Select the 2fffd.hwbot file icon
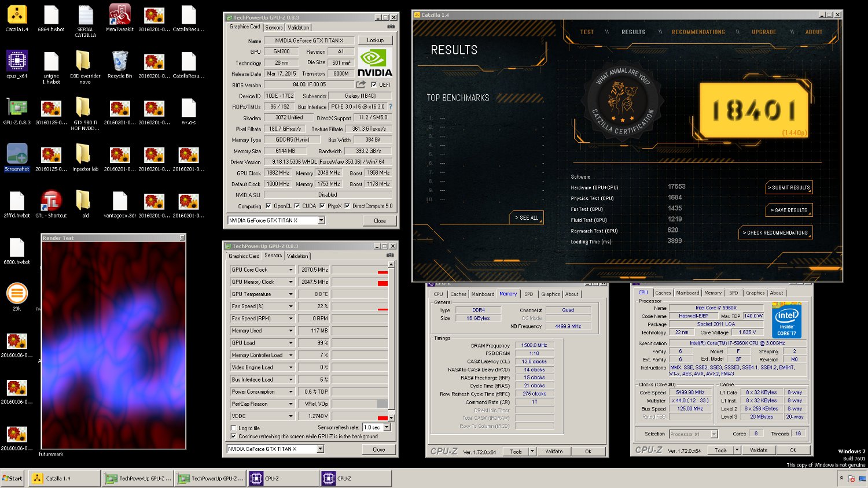 [17, 204]
